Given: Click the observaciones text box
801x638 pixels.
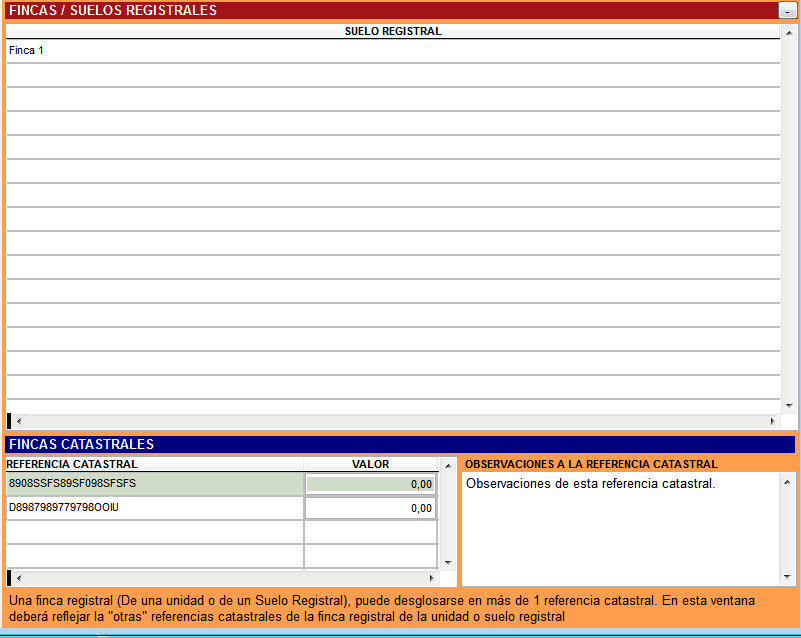Looking at the screenshot, I should 621,529.
